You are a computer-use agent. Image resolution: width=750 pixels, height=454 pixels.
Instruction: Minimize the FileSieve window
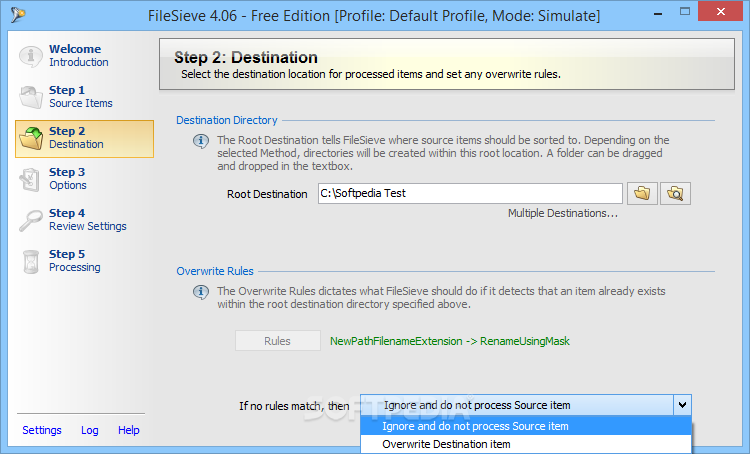point(658,13)
